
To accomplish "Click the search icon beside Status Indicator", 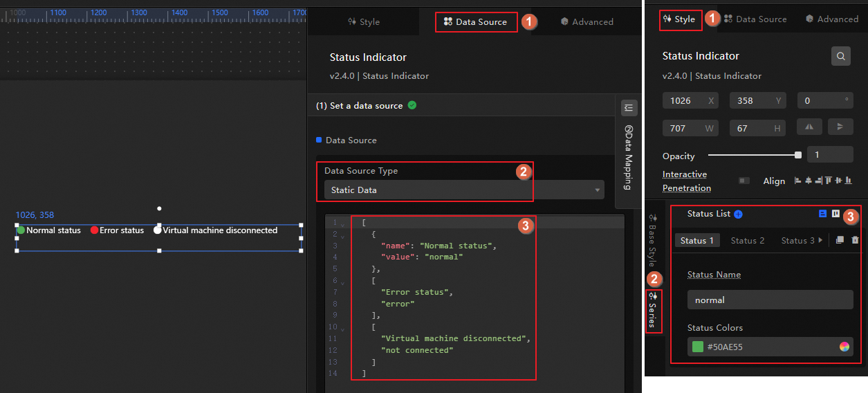I will coord(840,57).
